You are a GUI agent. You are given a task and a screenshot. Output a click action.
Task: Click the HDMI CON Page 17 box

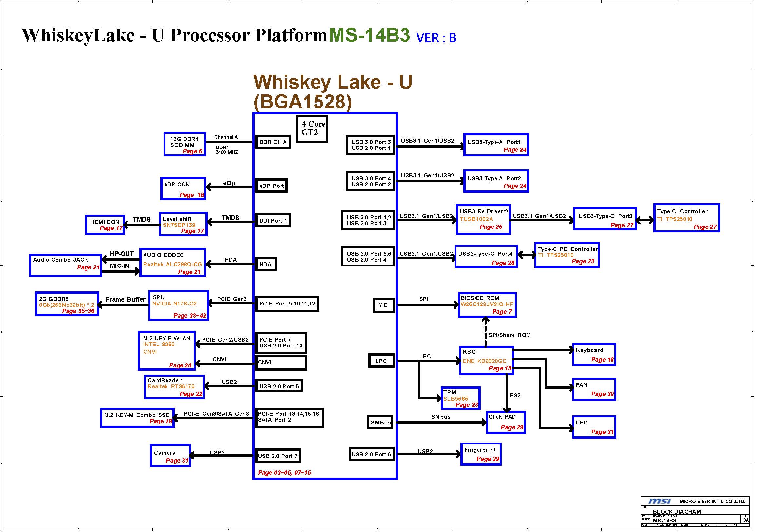pos(105,225)
